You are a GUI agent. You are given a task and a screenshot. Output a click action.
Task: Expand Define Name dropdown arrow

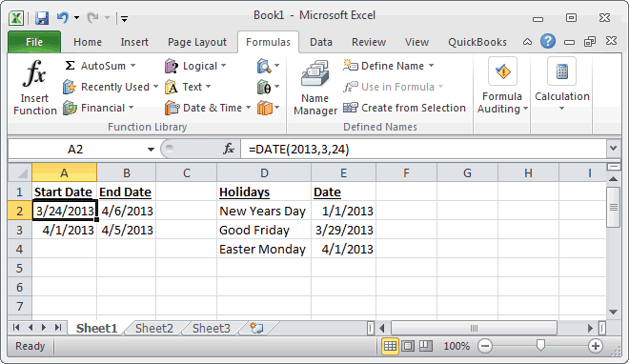[x=431, y=66]
